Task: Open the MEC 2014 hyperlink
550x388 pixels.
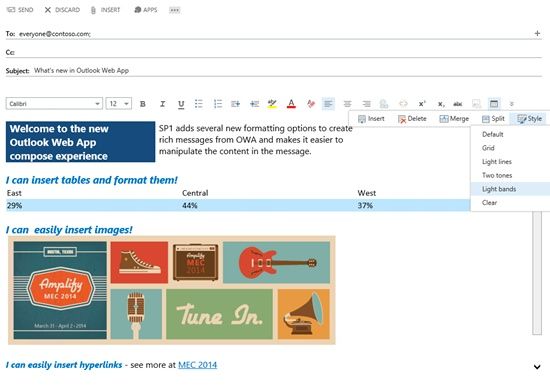Action: [197, 365]
